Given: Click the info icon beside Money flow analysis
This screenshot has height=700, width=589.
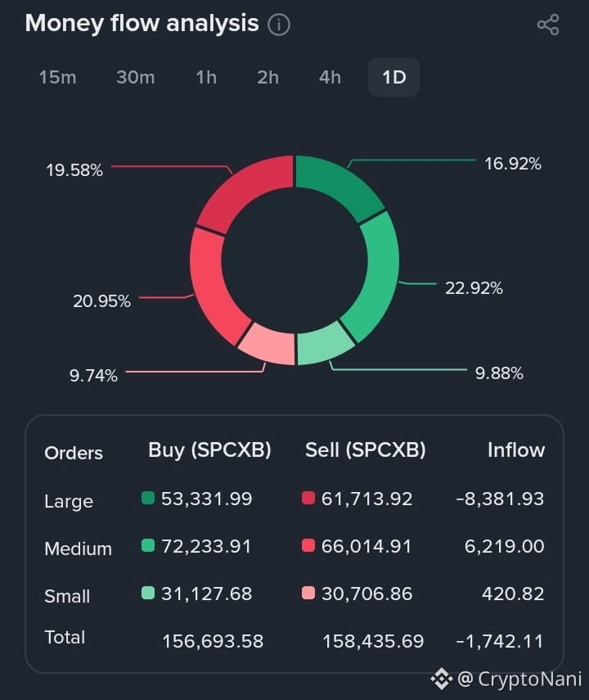Looking at the screenshot, I should pos(279,24).
